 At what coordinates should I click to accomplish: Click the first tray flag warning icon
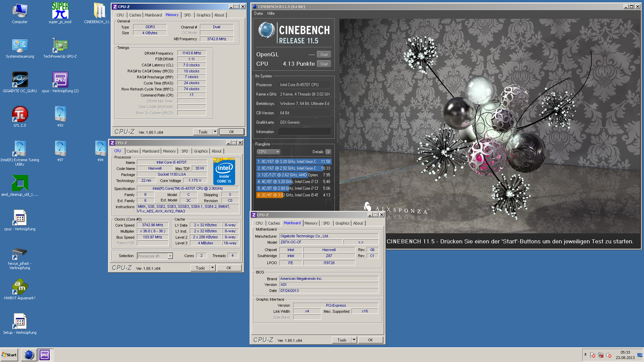593,355
